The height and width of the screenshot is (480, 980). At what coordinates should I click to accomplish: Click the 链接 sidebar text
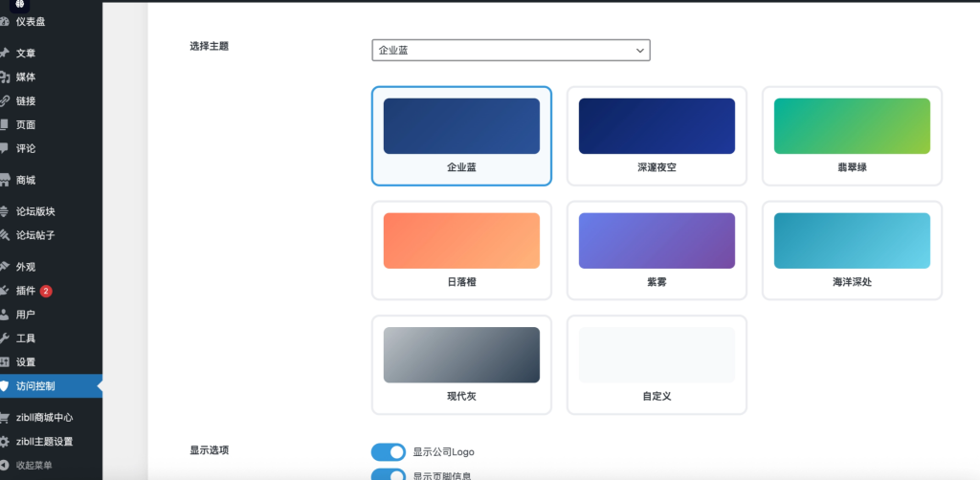pyautogui.click(x=26, y=101)
